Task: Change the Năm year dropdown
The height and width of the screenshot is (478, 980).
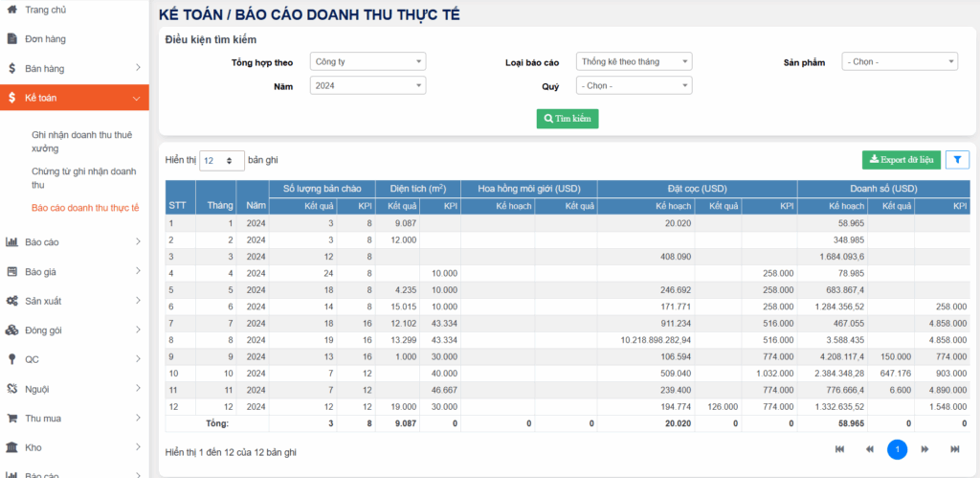Action: pyautogui.click(x=367, y=85)
